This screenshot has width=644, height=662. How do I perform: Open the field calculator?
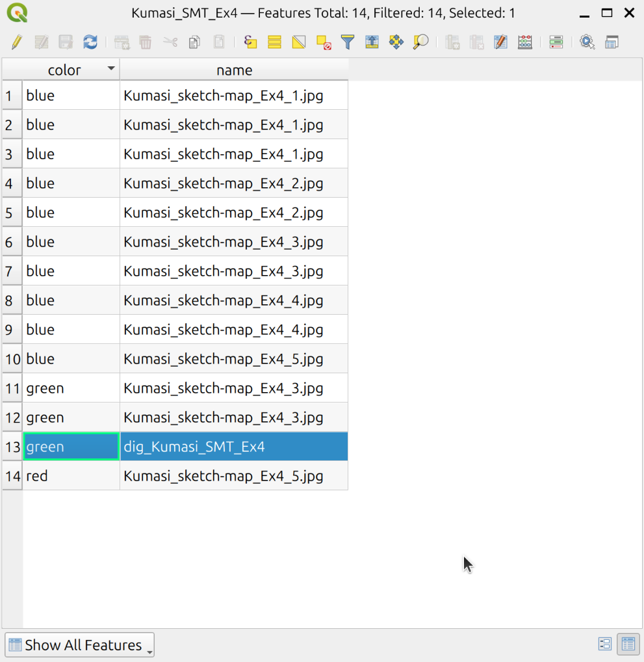525,42
